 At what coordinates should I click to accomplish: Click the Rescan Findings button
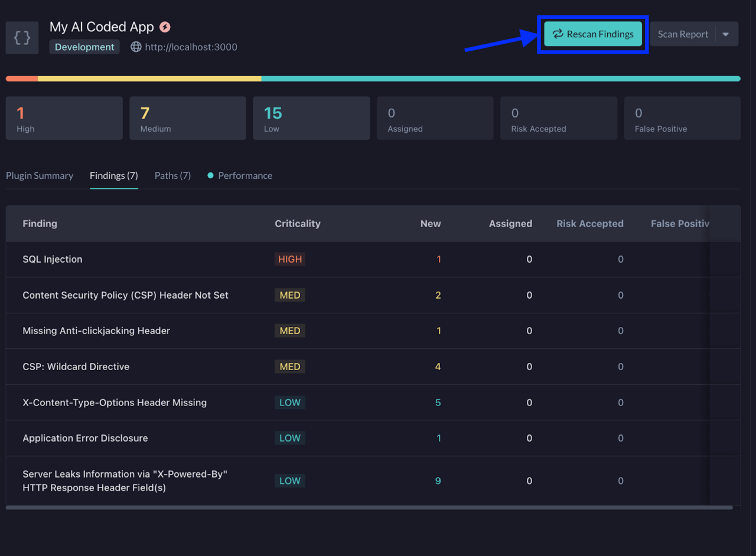point(592,34)
